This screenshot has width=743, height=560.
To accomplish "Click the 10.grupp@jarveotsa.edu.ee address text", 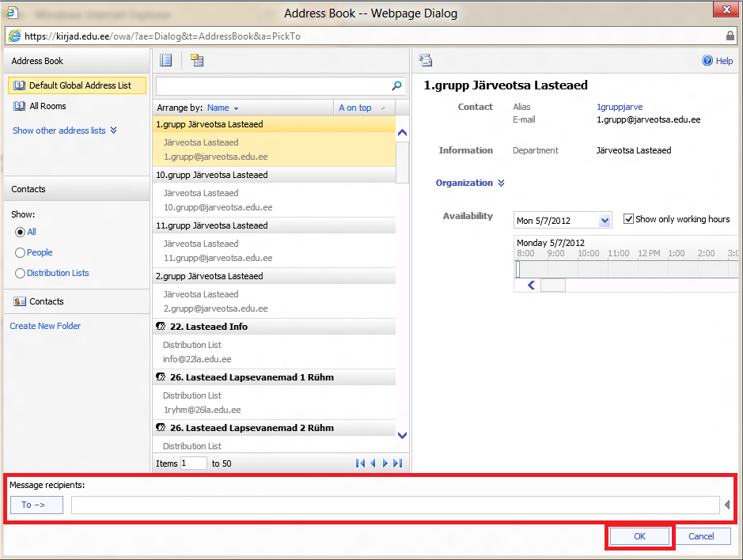I will click(x=218, y=207).
